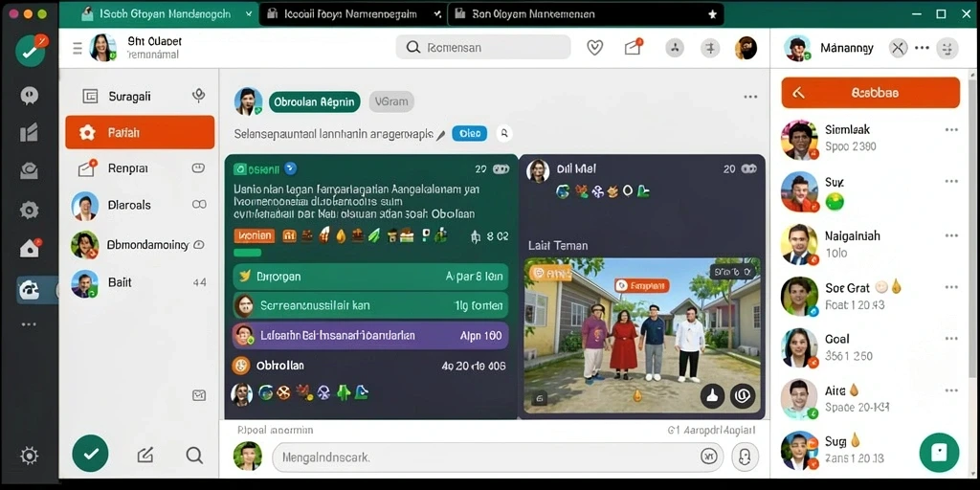Switch to third window tab
The height and width of the screenshot is (490, 980).
pyautogui.click(x=586, y=14)
